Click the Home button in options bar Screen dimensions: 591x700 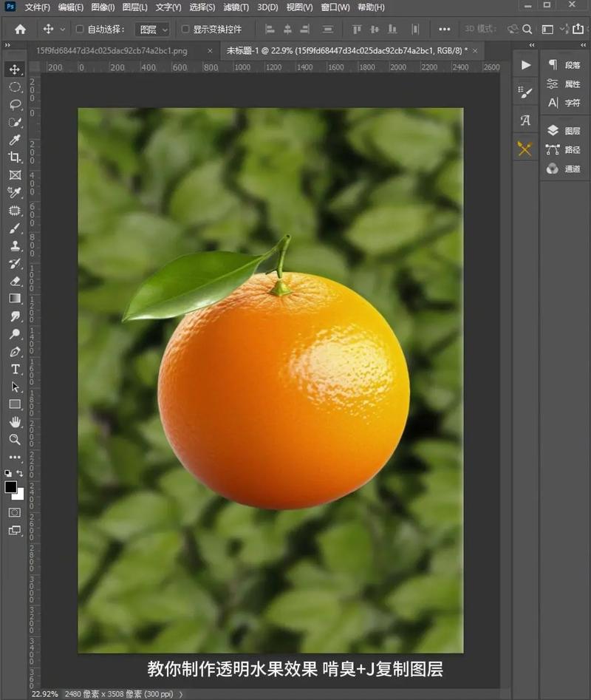tap(20, 30)
